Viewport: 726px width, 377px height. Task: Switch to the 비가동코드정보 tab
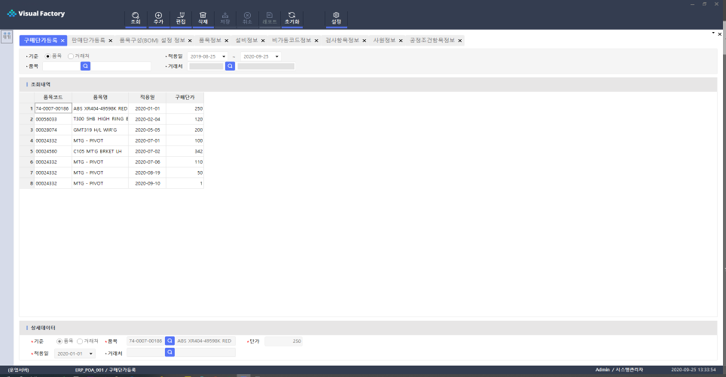point(291,40)
